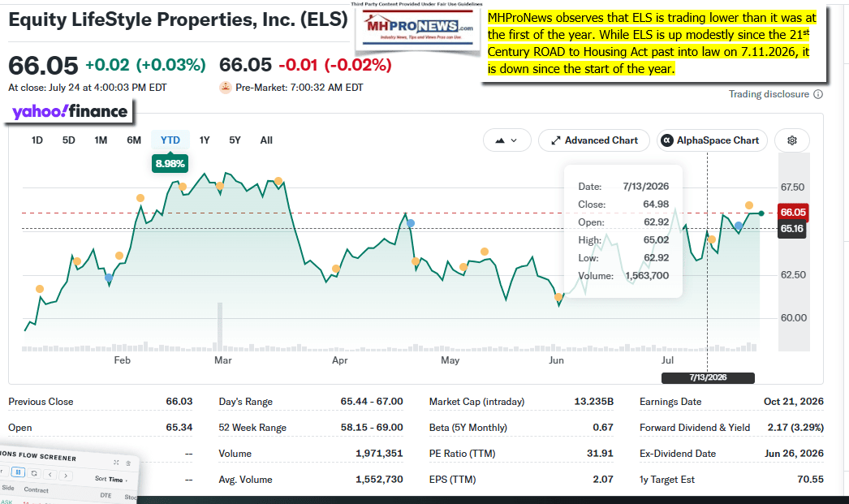Viewport: 849px width, 504px height.
Task: Click Day's Range value 65.44 - 67.00
Action: (x=372, y=402)
